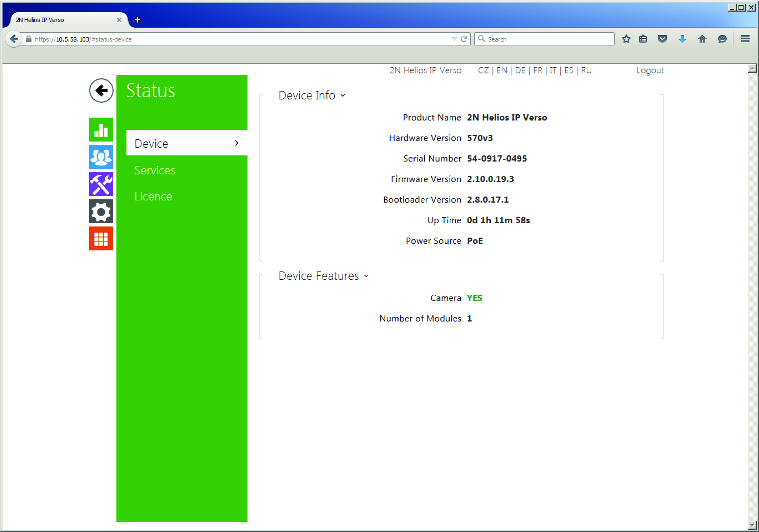Image resolution: width=759 pixels, height=532 pixels.
Task: Click the Firefox home icon
Action: click(x=702, y=39)
